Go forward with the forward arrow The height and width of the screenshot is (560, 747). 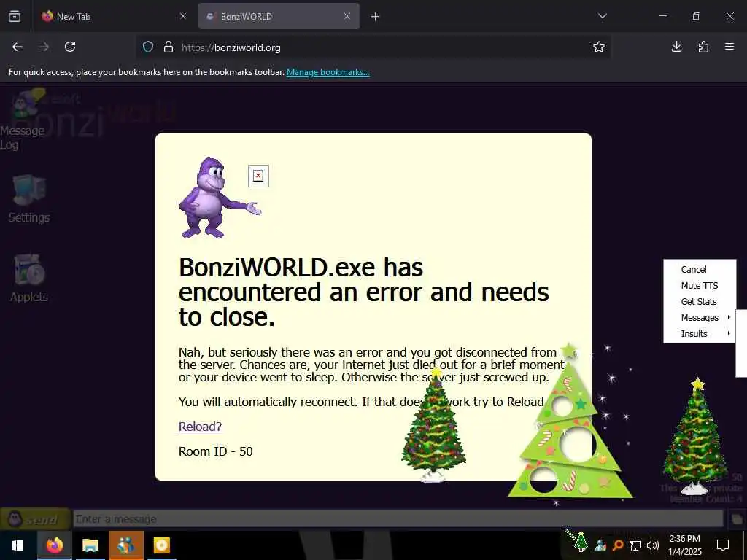[x=44, y=47]
